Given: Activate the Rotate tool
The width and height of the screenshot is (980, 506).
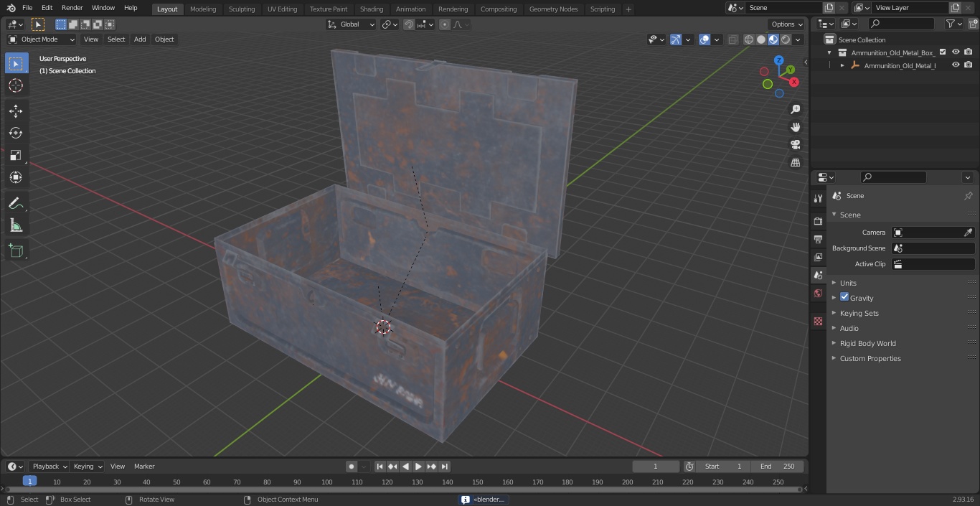Looking at the screenshot, I should pyautogui.click(x=16, y=133).
